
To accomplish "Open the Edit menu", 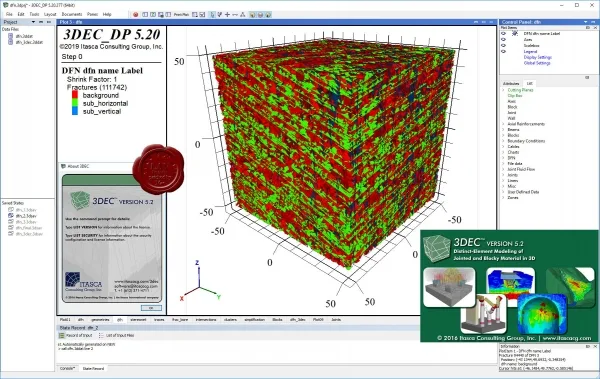I will click(21, 14).
